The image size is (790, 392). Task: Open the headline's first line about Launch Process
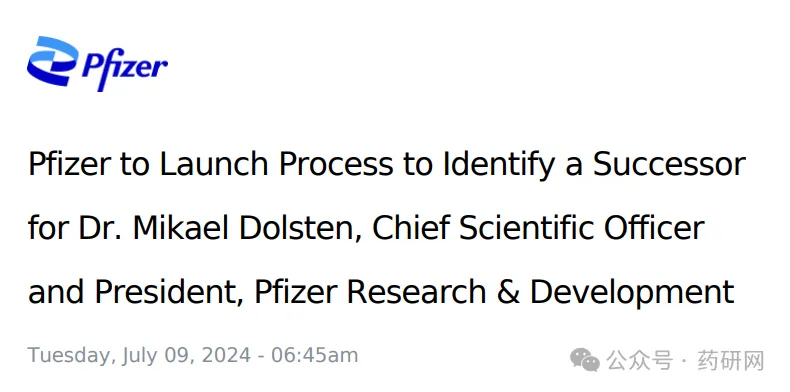[x=387, y=164]
